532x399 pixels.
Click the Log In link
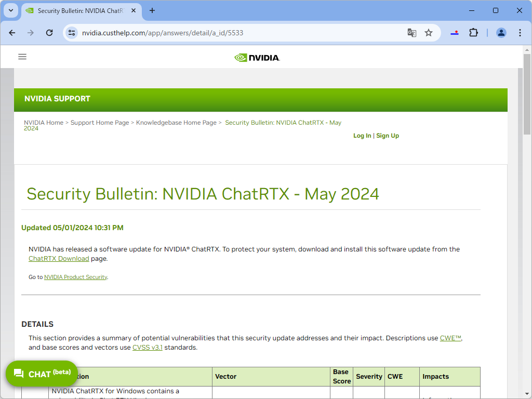click(x=362, y=136)
